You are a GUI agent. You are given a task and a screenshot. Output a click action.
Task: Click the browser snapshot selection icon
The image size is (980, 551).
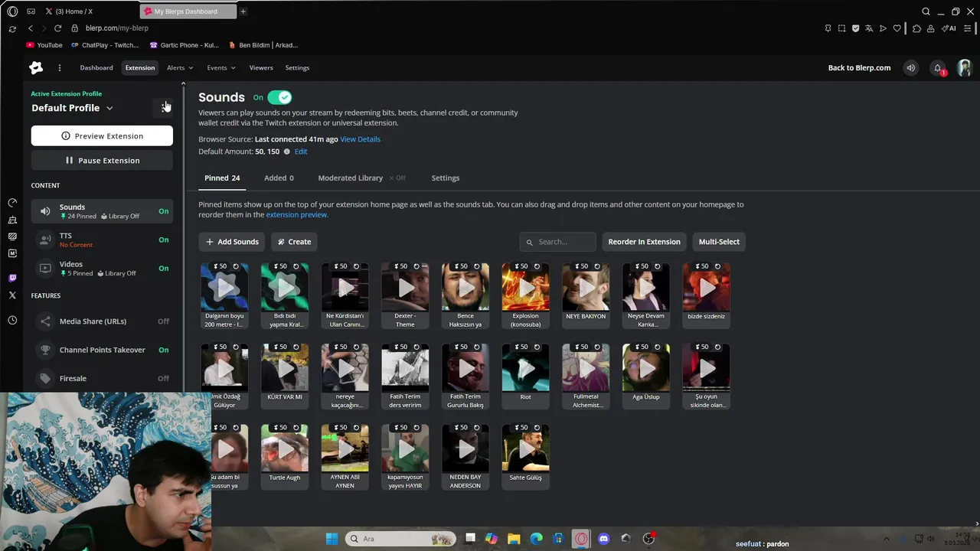pos(841,28)
